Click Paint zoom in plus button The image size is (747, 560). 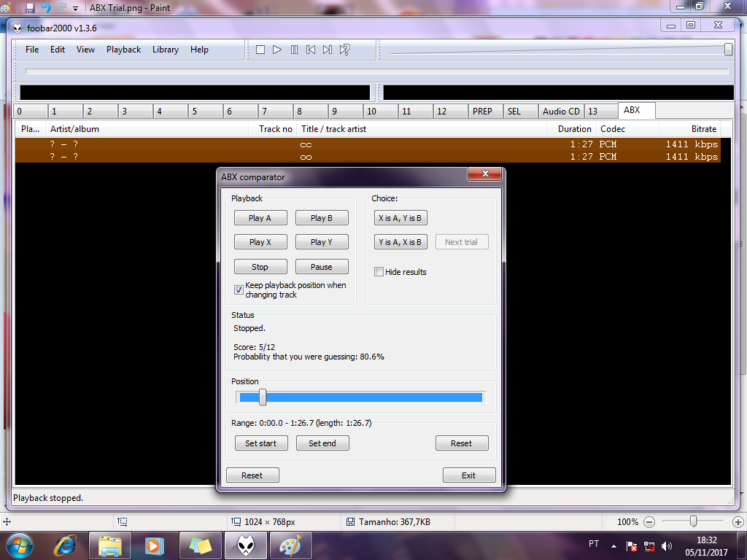tap(738, 522)
